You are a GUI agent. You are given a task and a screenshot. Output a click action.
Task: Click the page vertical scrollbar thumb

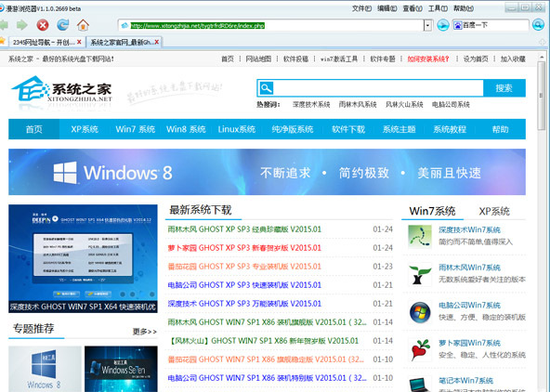542,96
